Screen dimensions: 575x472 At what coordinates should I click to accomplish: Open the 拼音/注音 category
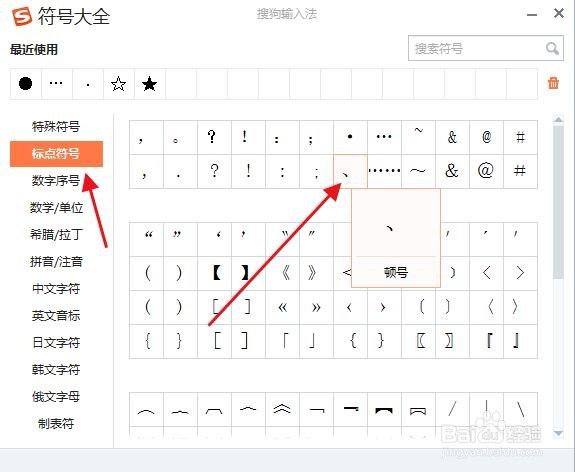(x=56, y=261)
